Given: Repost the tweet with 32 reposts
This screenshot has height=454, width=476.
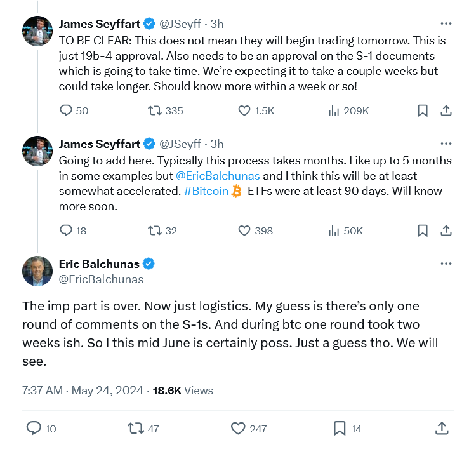Looking at the screenshot, I should pyautogui.click(x=154, y=230).
